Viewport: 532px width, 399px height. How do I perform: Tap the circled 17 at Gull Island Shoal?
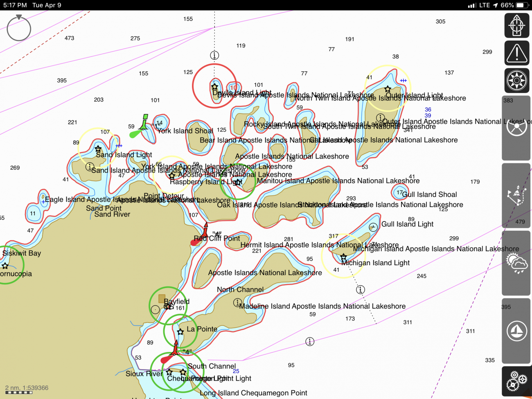(x=399, y=192)
